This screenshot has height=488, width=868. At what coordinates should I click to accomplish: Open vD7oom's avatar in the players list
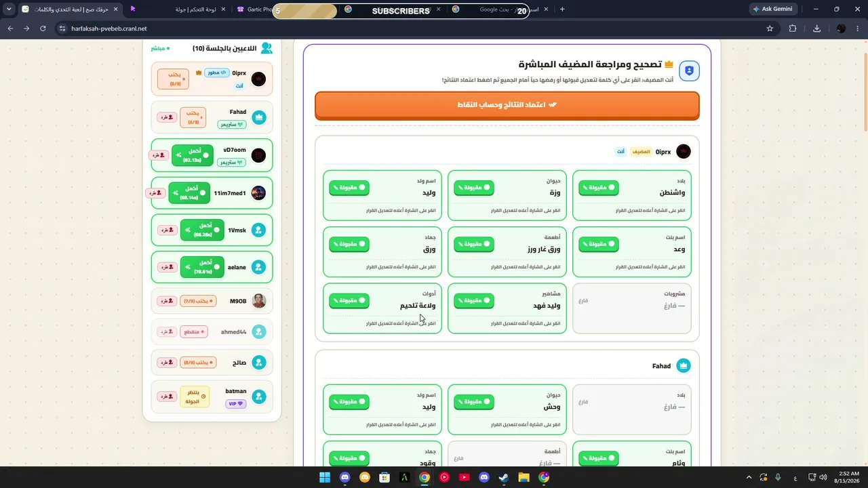tap(258, 155)
